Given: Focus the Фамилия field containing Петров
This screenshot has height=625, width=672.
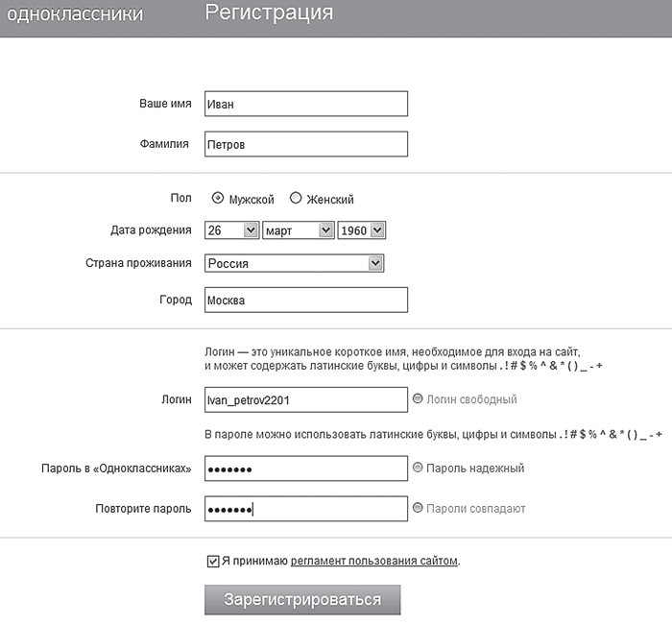Looking at the screenshot, I should point(306,144).
